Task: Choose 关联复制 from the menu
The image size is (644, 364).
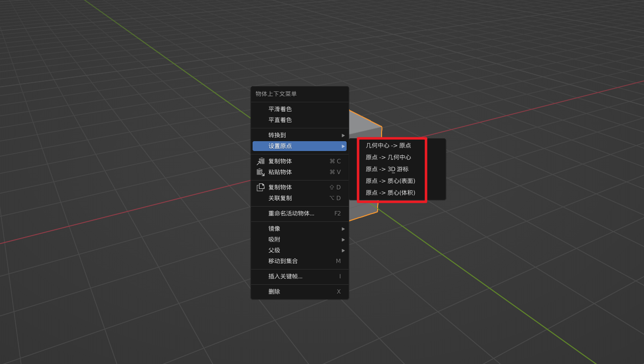Action: [299, 198]
